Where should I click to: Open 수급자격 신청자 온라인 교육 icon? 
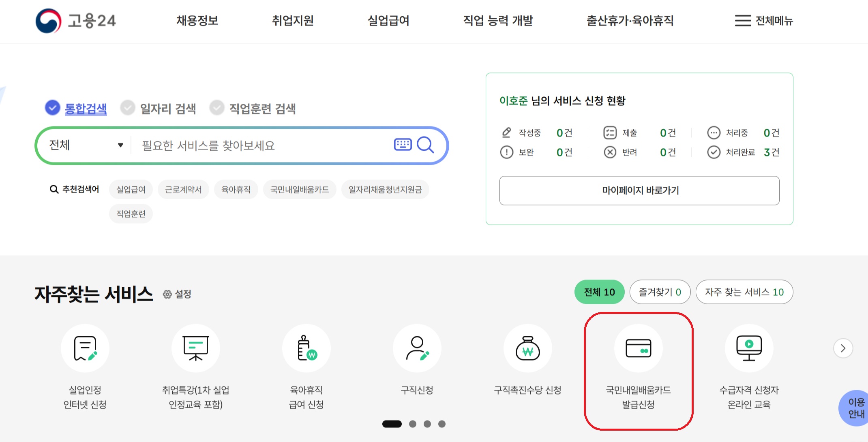pos(749,348)
